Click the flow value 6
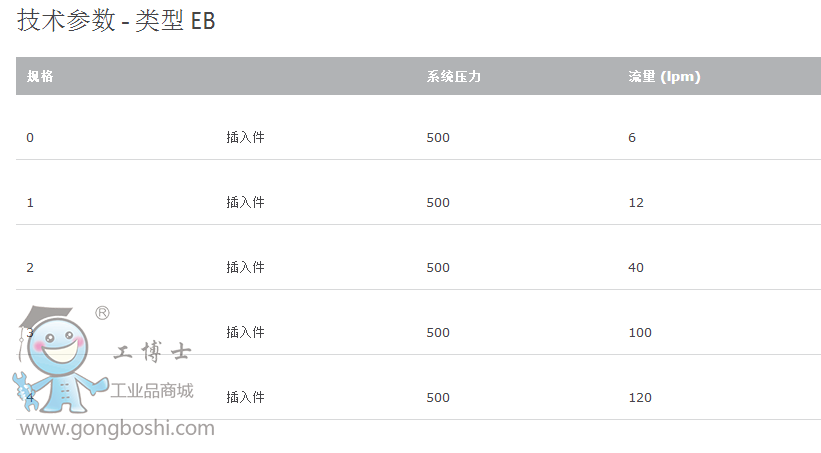Screen dimensions: 821x453 [x=632, y=138]
